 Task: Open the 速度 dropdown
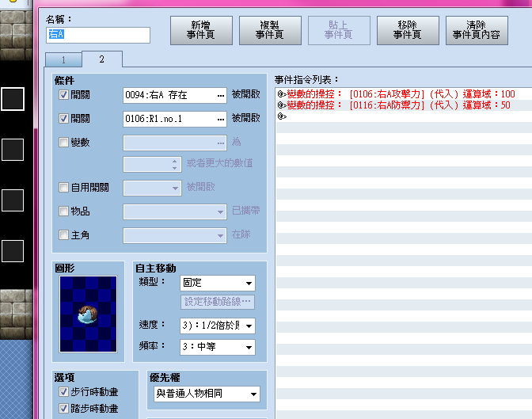[218, 326]
